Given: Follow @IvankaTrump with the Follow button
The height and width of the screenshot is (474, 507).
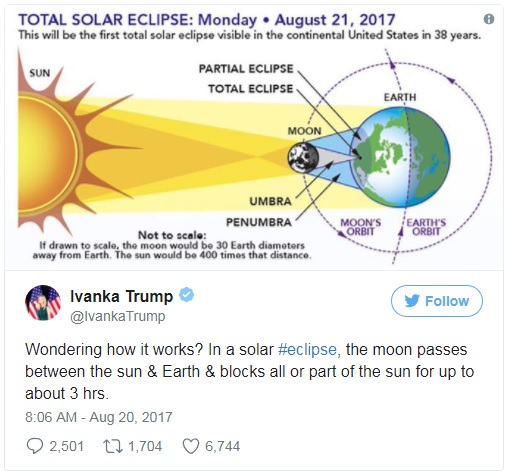Looking at the screenshot, I should point(437,301).
